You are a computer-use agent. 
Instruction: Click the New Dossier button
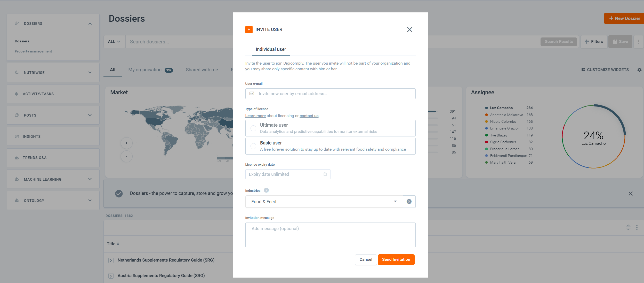click(624, 18)
